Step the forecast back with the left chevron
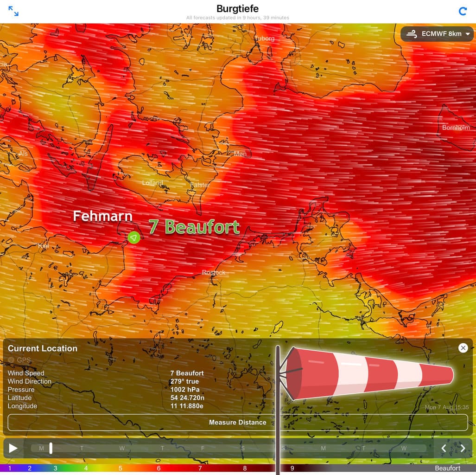This screenshot has width=476, height=475. click(444, 448)
